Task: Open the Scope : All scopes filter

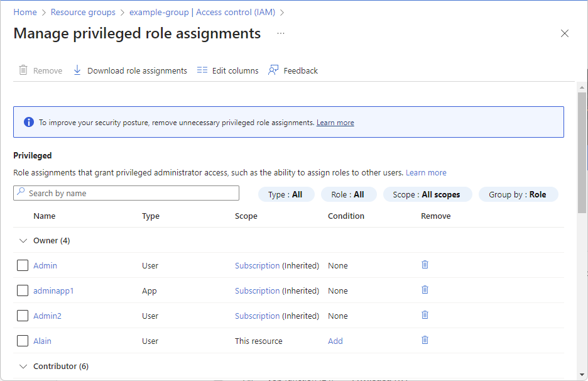Action: pyautogui.click(x=427, y=194)
